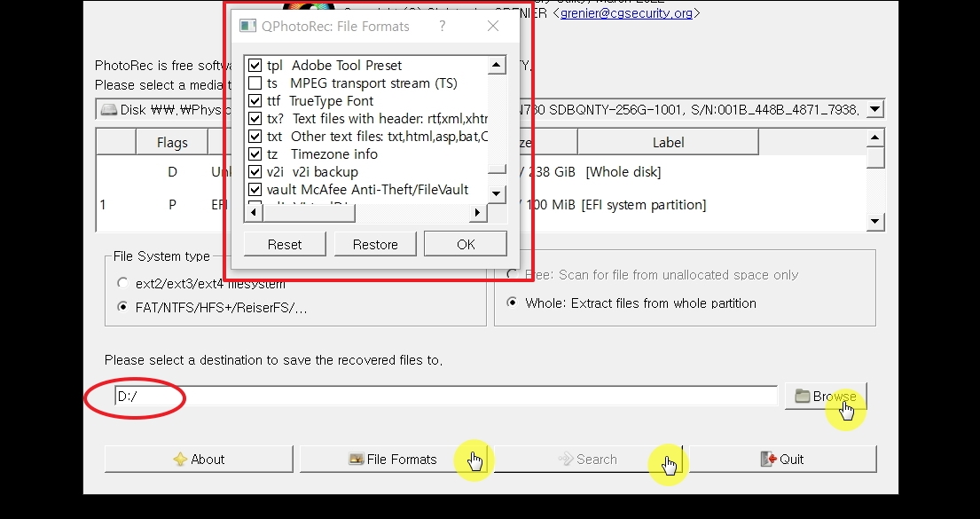This screenshot has height=519, width=980.
Task: Click the Restore button in File Formats
Action: (x=375, y=244)
